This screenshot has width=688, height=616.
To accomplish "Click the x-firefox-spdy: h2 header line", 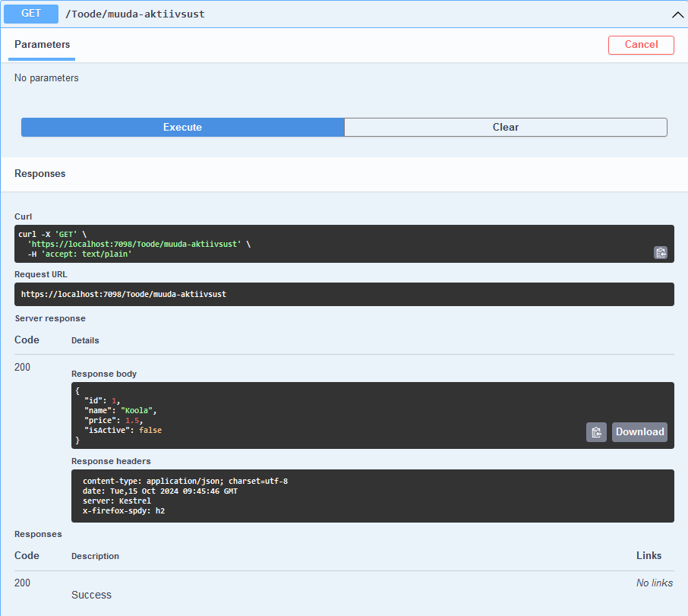I will 124,511.
